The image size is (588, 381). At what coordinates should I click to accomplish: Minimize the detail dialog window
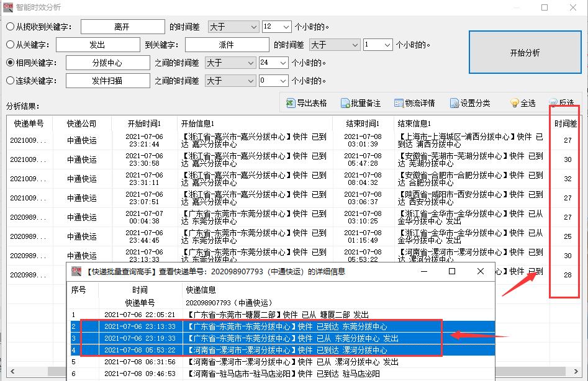[x=424, y=271]
